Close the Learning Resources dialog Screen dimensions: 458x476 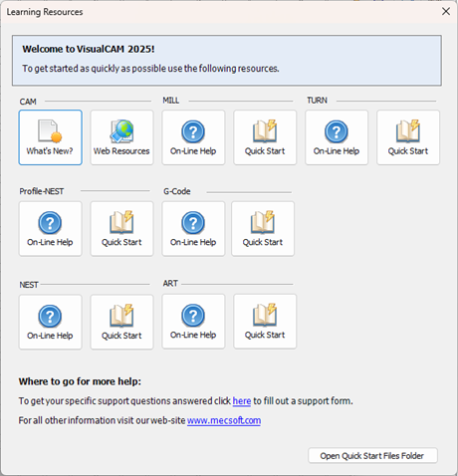(446, 12)
